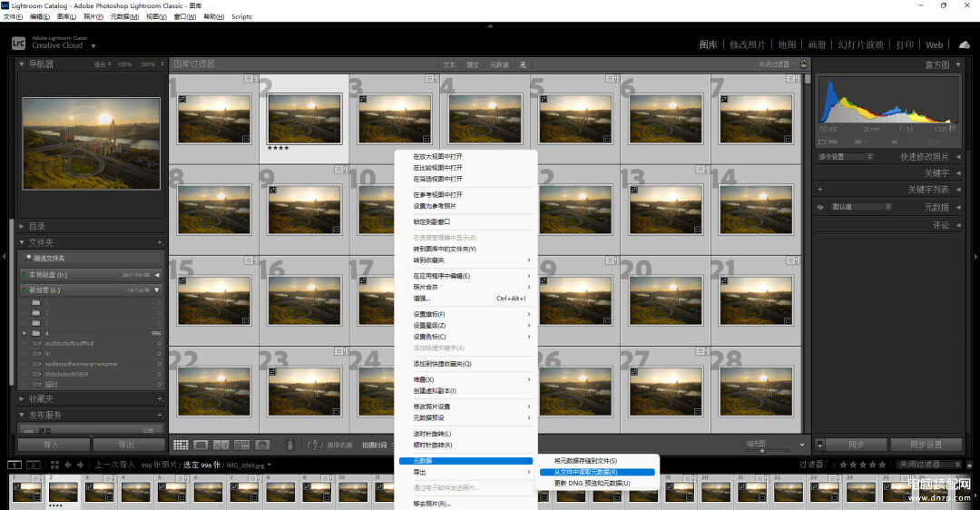Switch to Grid view in the toolbar
The image size is (980, 510).
coord(181,445)
